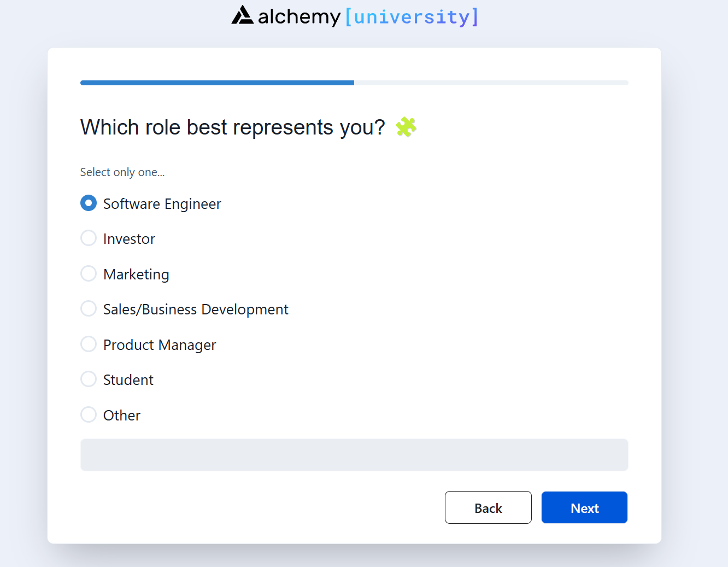Click the "Product Manager" label text
728x567 pixels.
point(160,345)
